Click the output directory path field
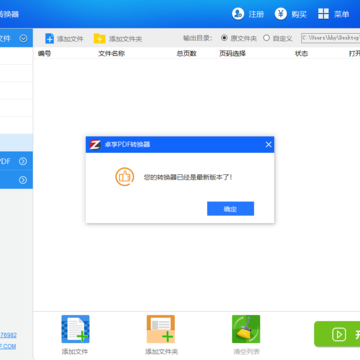The height and width of the screenshot is (360, 360). (x=330, y=38)
